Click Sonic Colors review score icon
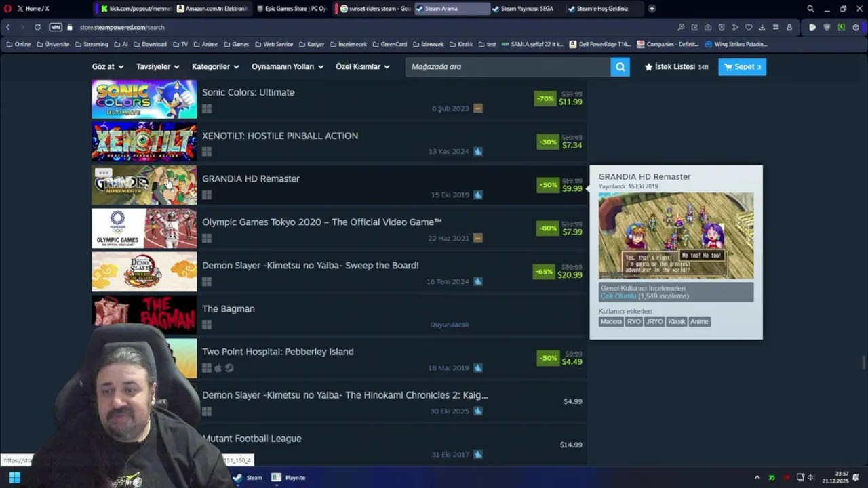Screen dimensions: 868x488 [478, 108]
